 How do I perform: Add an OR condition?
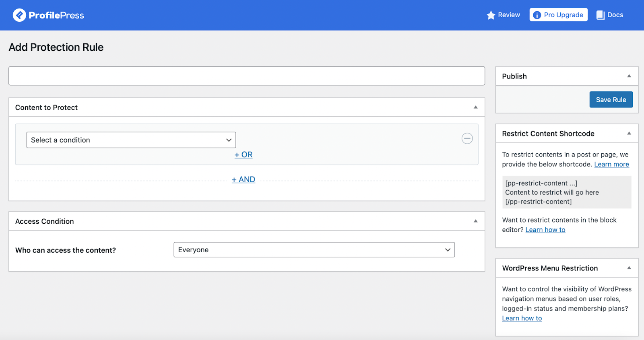click(244, 155)
